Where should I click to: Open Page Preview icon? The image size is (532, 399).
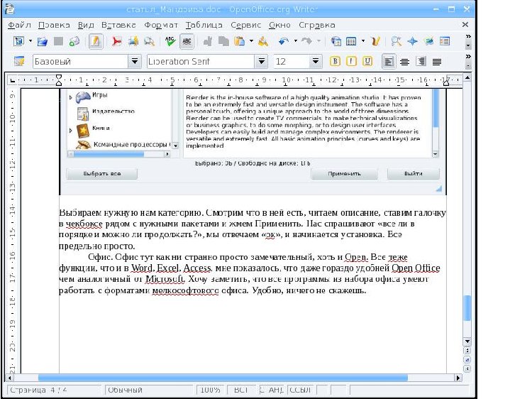click(x=149, y=41)
